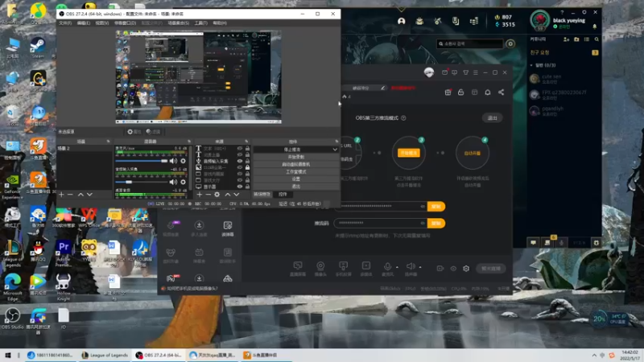Click help icon beside OBS第三方推流模式

pyautogui.click(x=403, y=117)
